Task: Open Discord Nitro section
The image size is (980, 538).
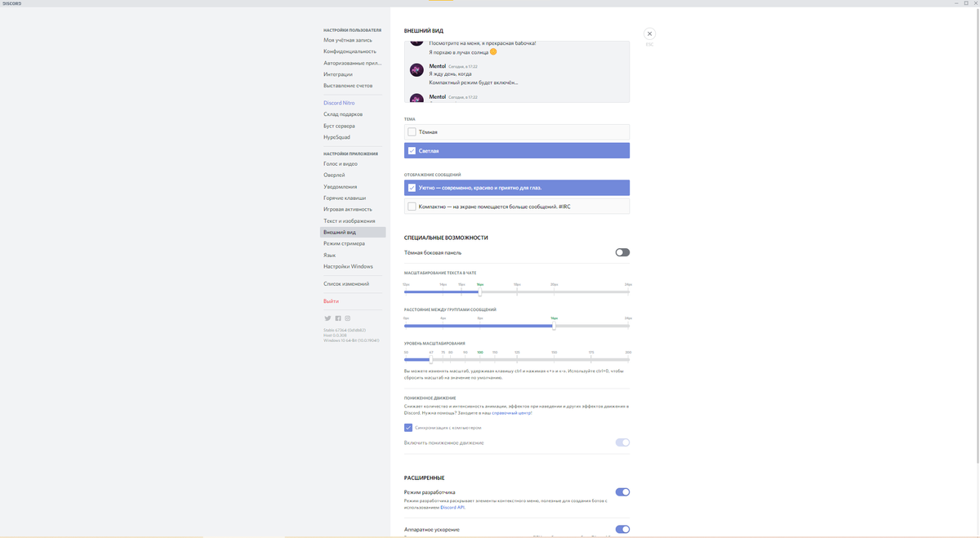Action: [x=353, y=103]
